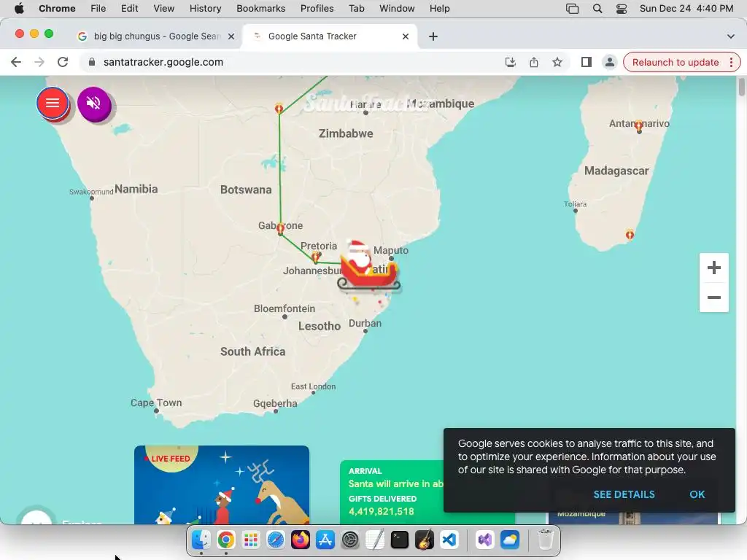Reload the Santa Tracker page
The height and width of the screenshot is (560, 747).
pyautogui.click(x=63, y=62)
